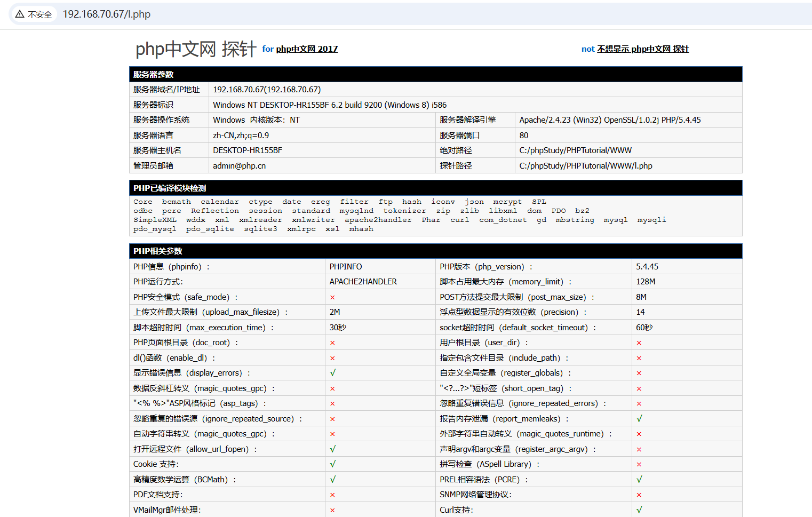Screen dimensions: 812x517
Task: Click the upload_max_filesize value 2M
Action: [x=335, y=312]
